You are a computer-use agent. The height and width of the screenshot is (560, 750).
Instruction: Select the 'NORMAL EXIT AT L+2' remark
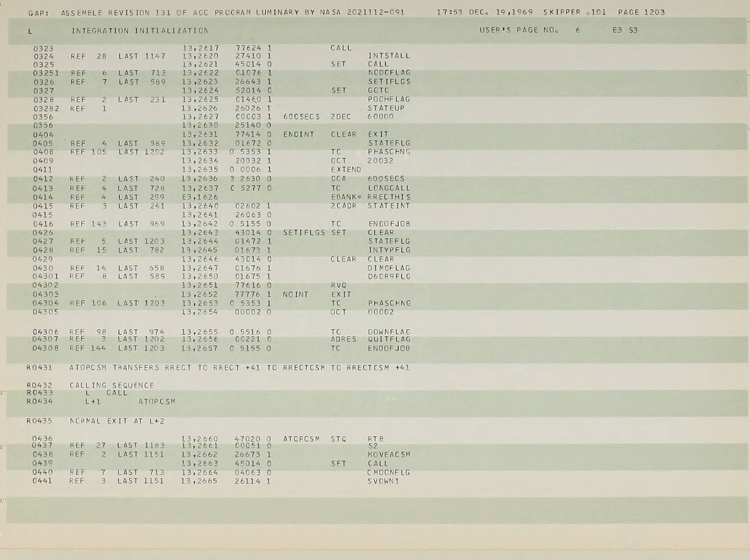[x=117, y=421]
